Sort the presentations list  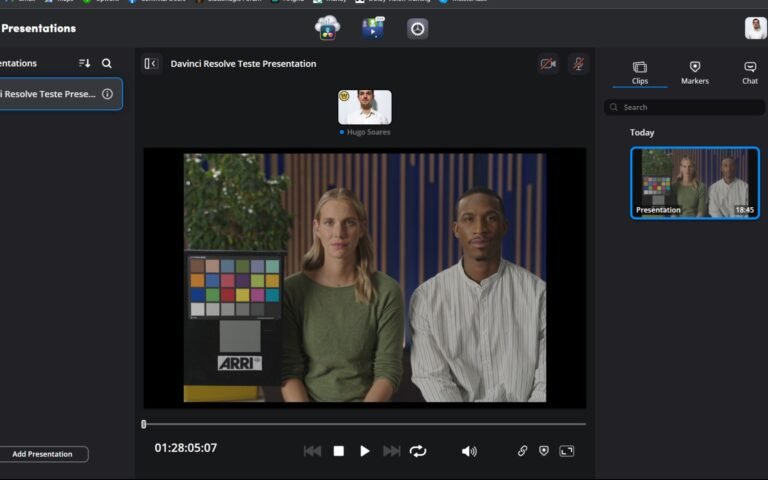point(84,63)
